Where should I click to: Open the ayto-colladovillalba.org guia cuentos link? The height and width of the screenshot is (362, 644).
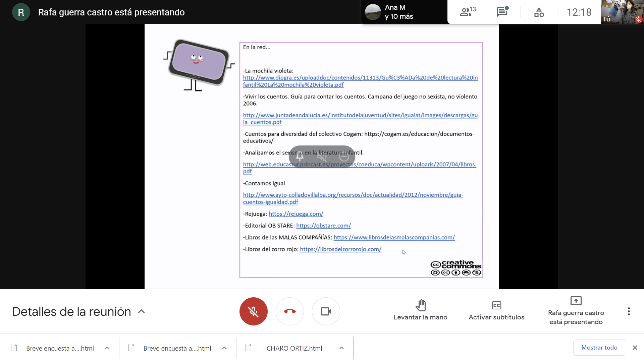click(x=353, y=198)
